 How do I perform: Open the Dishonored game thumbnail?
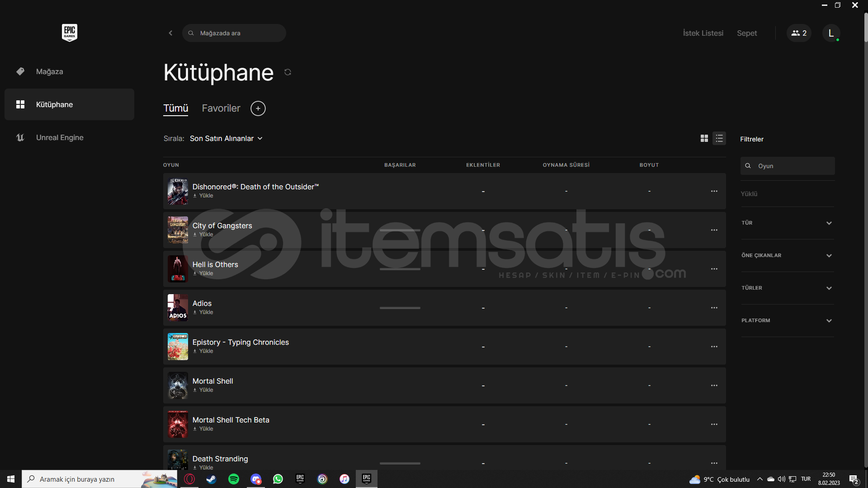178,191
